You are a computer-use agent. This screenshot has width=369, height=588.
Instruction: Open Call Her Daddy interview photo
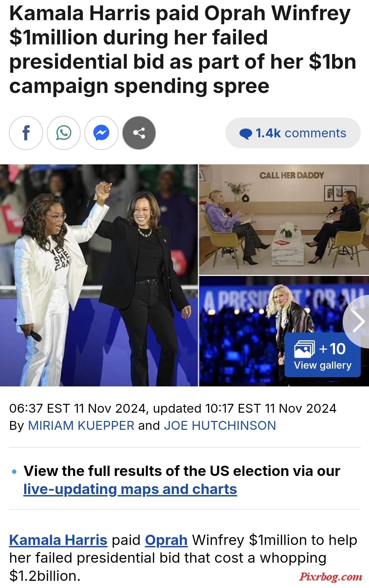(x=284, y=220)
